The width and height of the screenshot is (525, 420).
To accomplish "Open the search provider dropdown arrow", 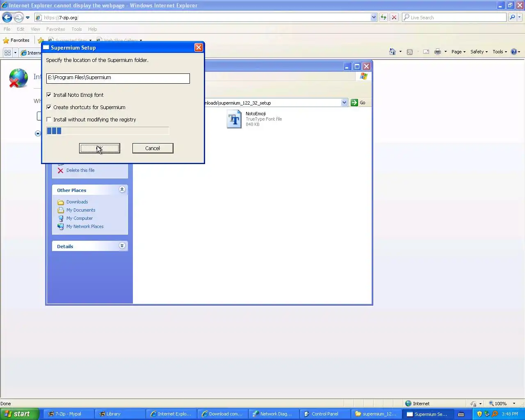I will tap(520, 18).
